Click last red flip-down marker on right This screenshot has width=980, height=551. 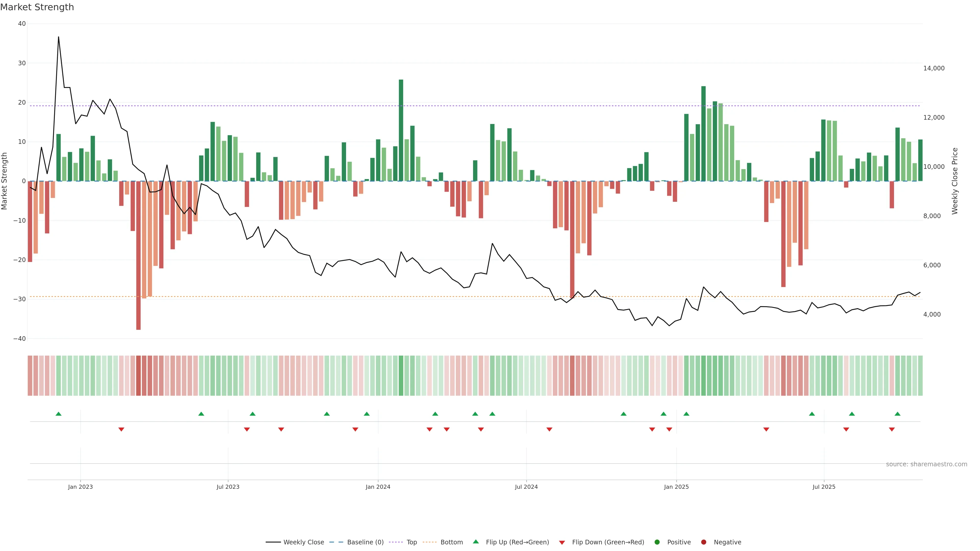[892, 429]
